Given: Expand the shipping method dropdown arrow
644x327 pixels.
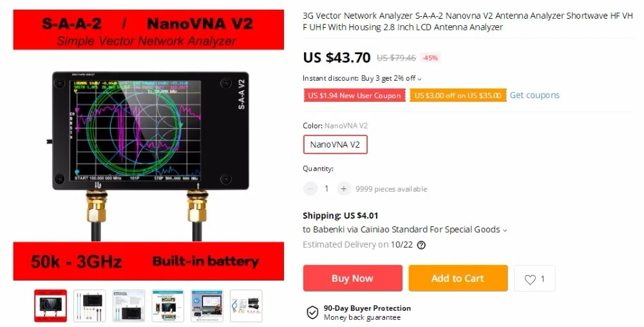Looking at the screenshot, I should (x=505, y=230).
